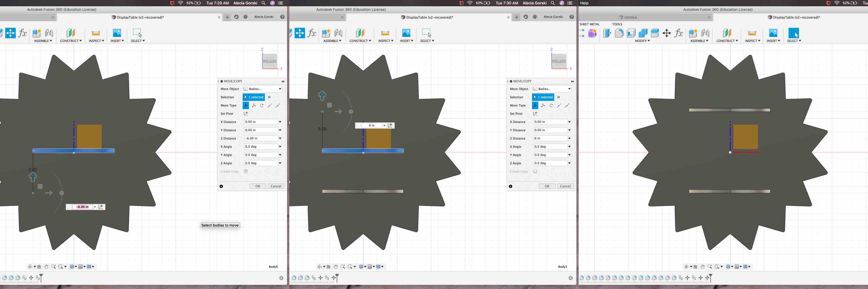Click the Select tool icon in left window
The height and width of the screenshot is (289, 868).
coord(137,33)
